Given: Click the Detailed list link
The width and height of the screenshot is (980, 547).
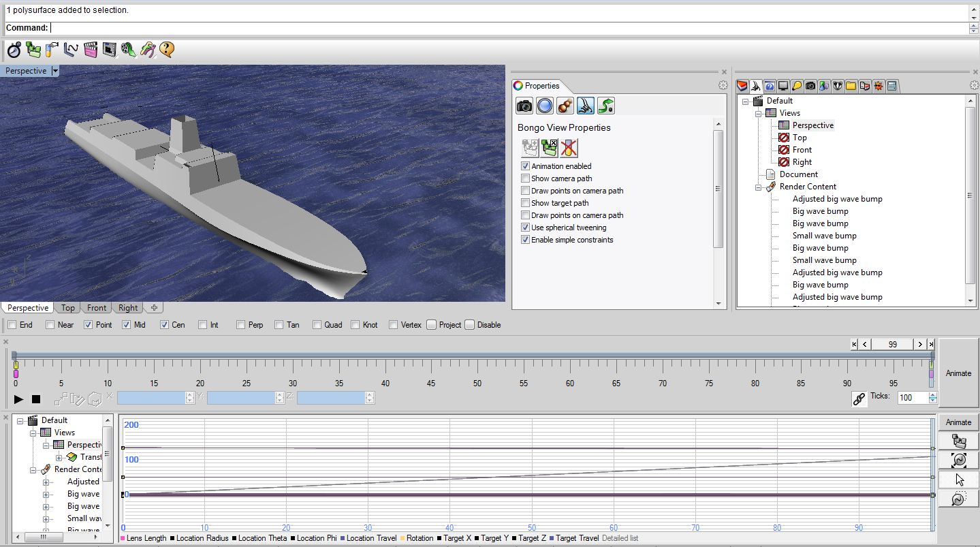Looking at the screenshot, I should click(620, 538).
